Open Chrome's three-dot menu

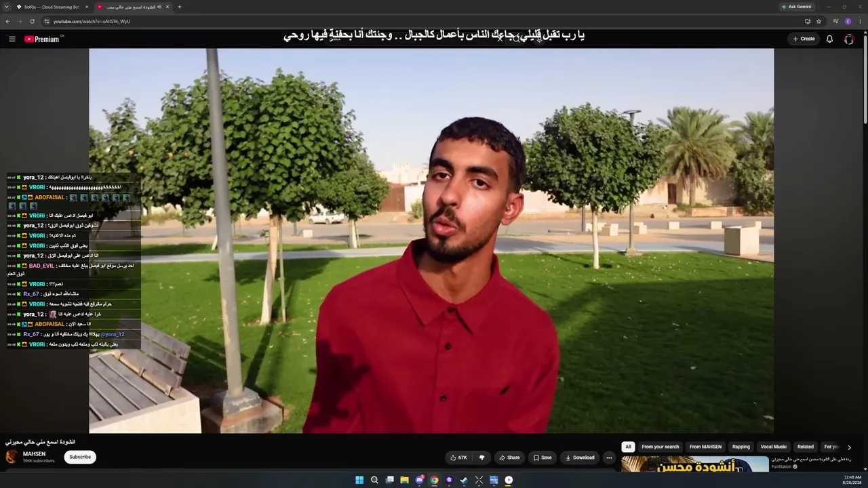point(860,21)
